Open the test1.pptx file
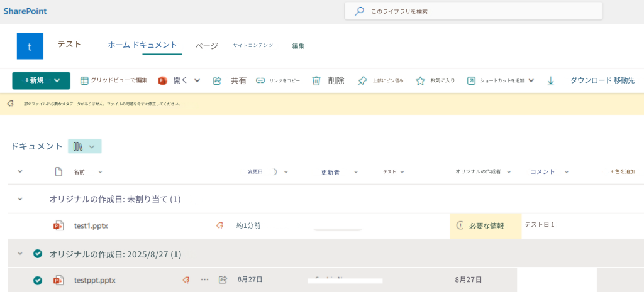The width and height of the screenshot is (644, 292). pyautogui.click(x=91, y=225)
